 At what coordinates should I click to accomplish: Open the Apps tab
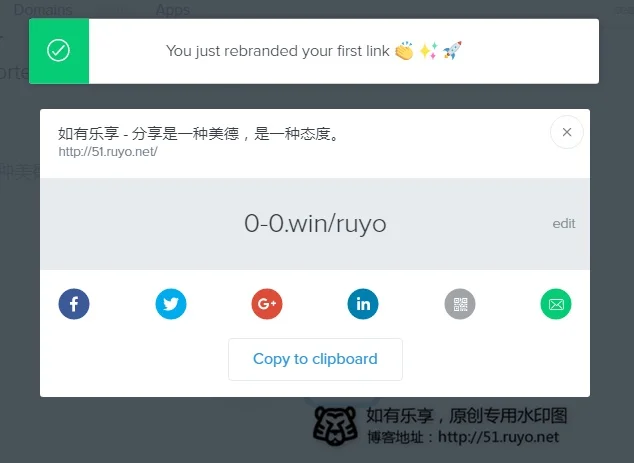(x=173, y=9)
